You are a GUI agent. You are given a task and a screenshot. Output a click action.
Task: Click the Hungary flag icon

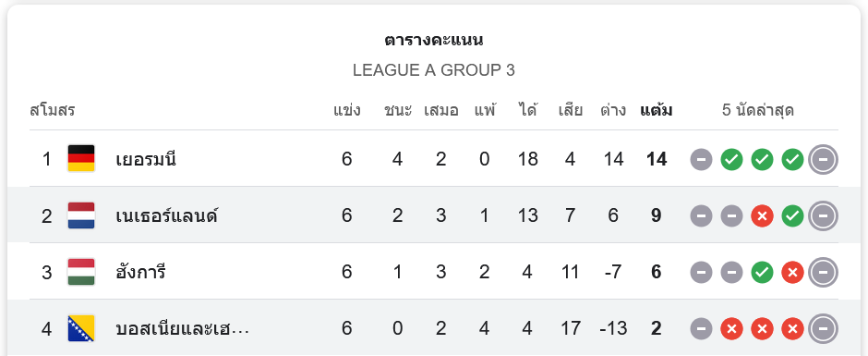81,272
